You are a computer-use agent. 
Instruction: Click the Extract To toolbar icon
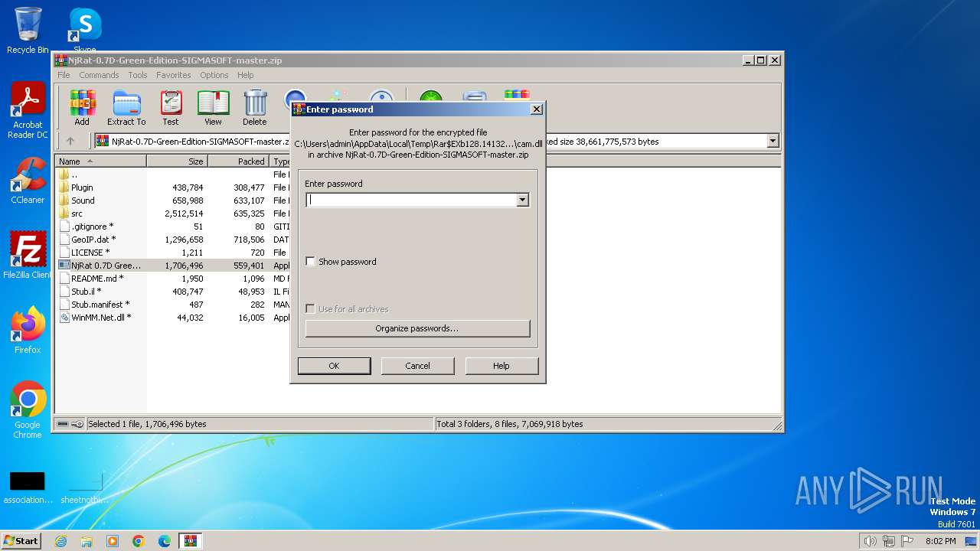point(126,108)
